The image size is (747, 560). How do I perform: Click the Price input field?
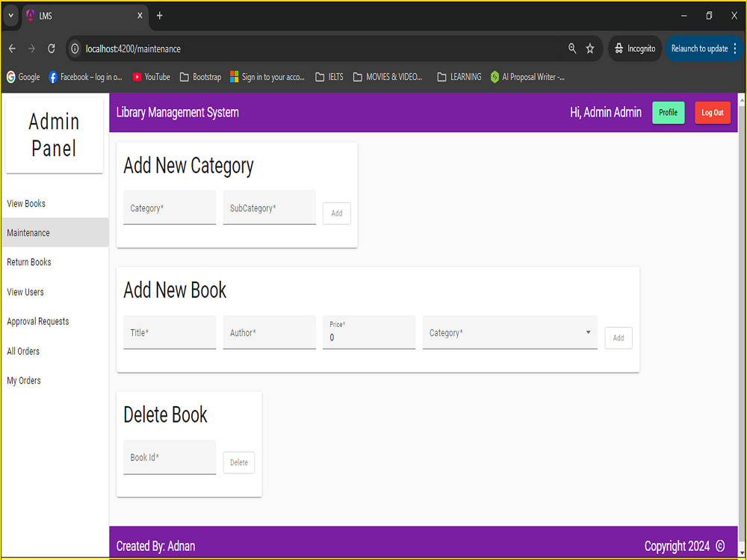pos(369,332)
